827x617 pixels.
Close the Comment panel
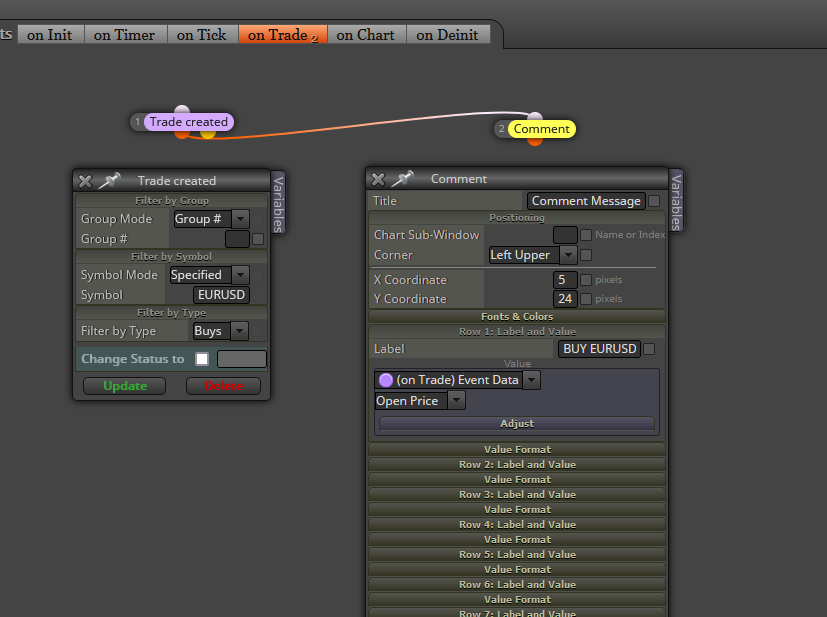378,179
